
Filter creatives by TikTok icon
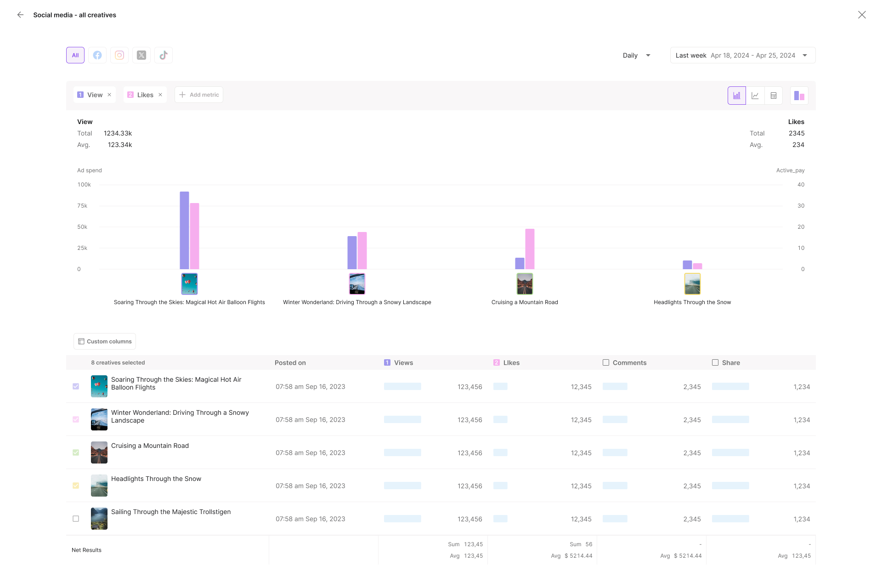point(164,55)
